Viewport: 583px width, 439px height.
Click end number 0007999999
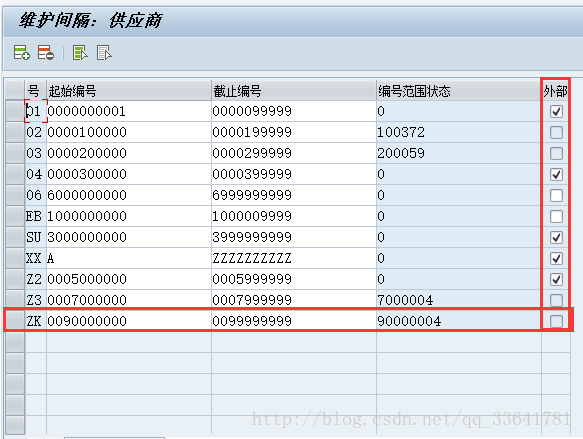pos(294,300)
